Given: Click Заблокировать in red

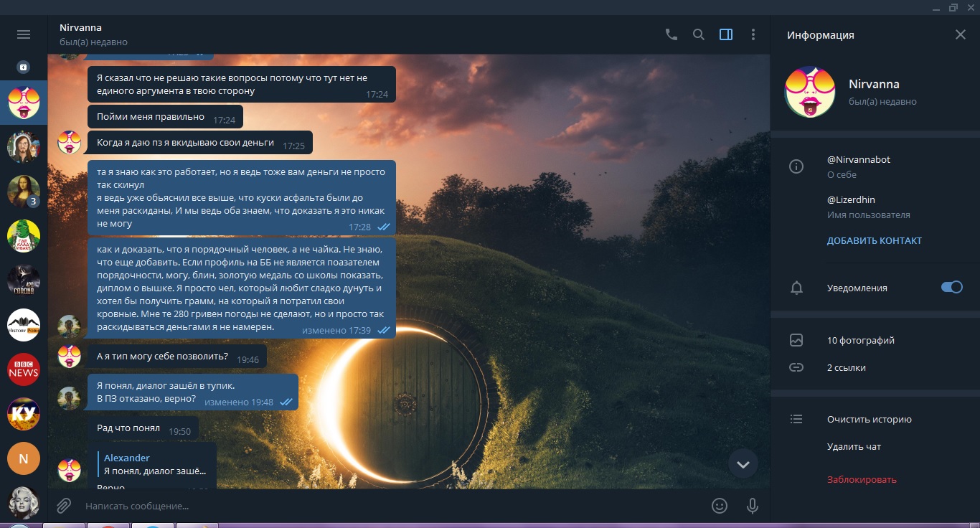Looking at the screenshot, I should (862, 480).
